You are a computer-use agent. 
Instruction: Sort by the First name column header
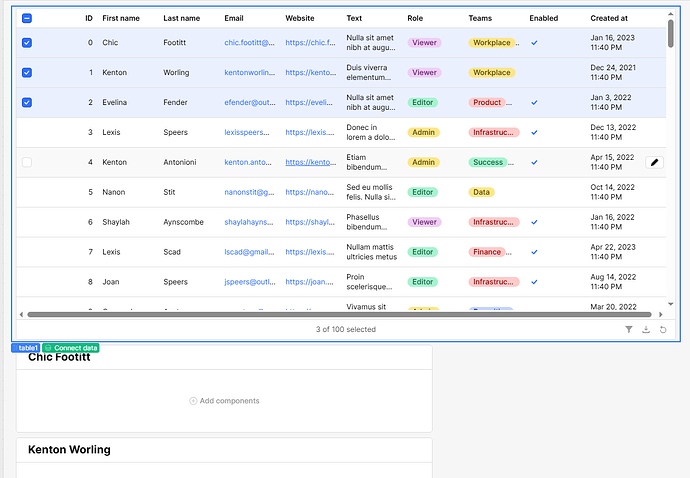tap(121, 18)
